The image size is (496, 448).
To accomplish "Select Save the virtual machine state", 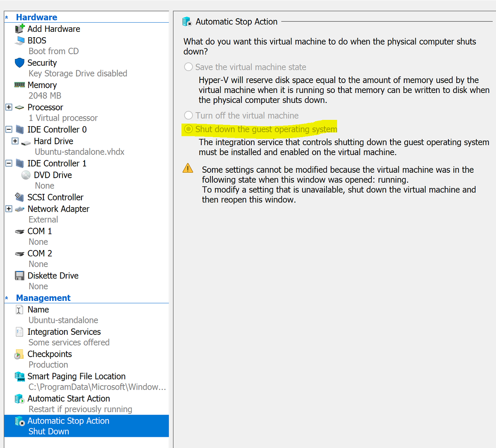I will pos(188,67).
